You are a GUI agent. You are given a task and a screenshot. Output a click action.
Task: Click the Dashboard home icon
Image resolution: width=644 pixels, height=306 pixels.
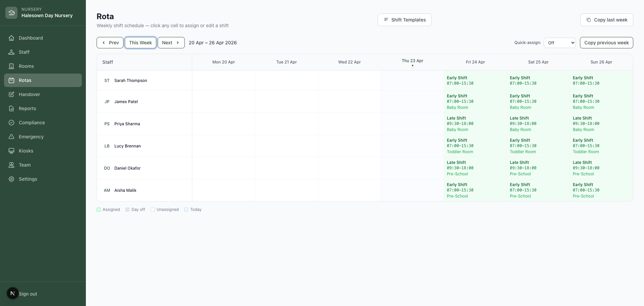tap(11, 38)
